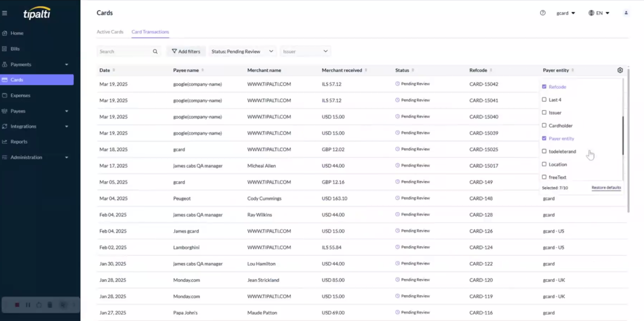This screenshot has height=321, width=644.
Task: Uncheck the Payer entity column checkbox
Action: click(x=544, y=138)
